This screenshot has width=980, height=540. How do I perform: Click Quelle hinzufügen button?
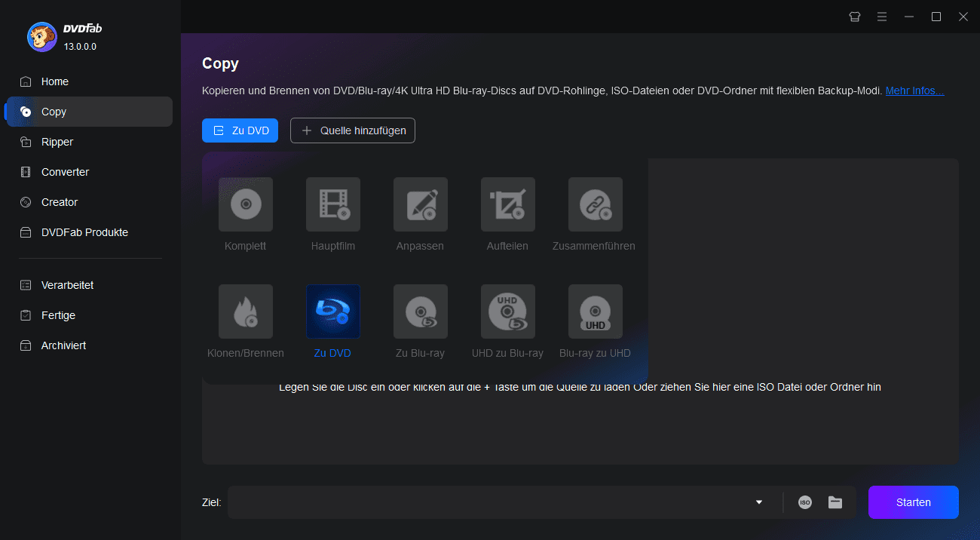tap(353, 130)
